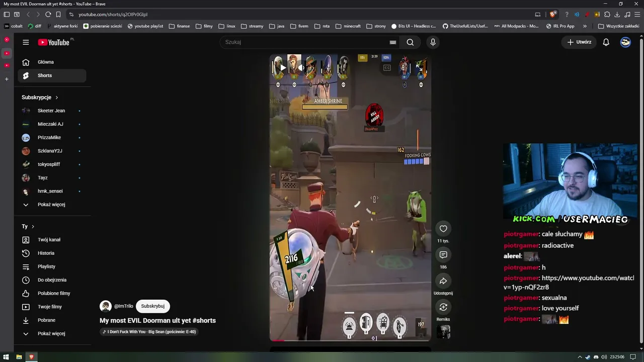Open the finanse bookmarks folder
The width and height of the screenshot is (644, 362).
pos(180,26)
